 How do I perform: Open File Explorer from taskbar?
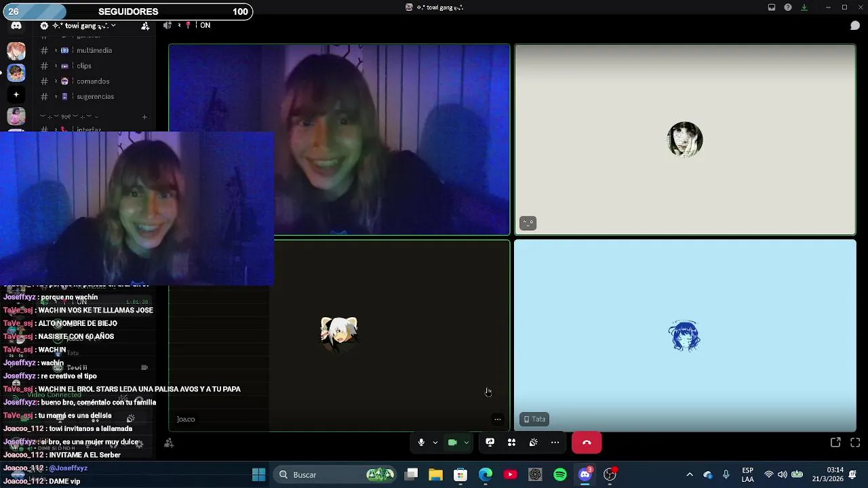point(435,474)
